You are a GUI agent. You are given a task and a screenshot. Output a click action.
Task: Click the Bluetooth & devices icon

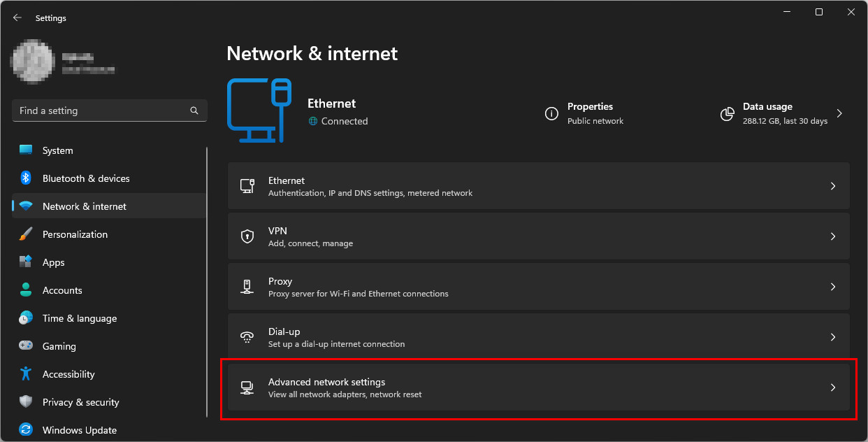point(26,178)
